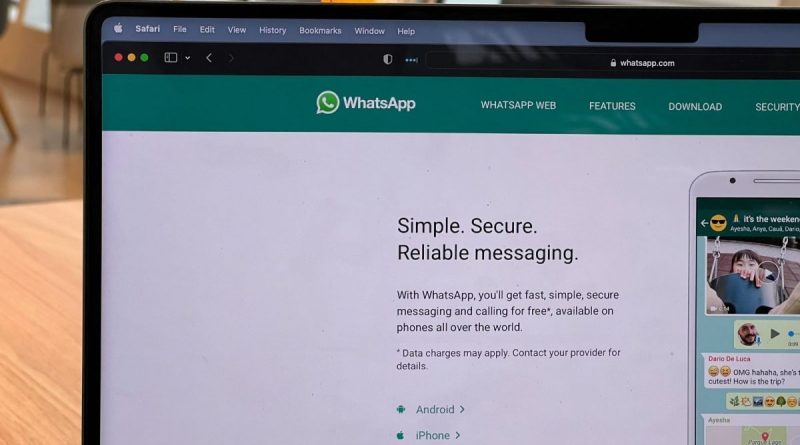Click the password manager dots icon

[411, 60]
